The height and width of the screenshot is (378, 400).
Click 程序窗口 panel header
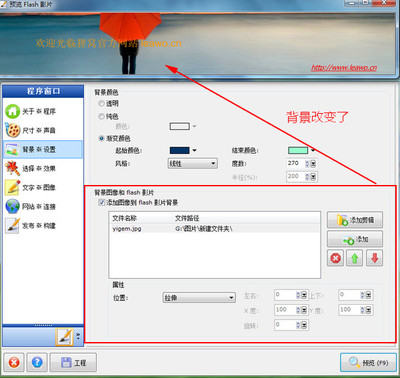click(x=43, y=91)
